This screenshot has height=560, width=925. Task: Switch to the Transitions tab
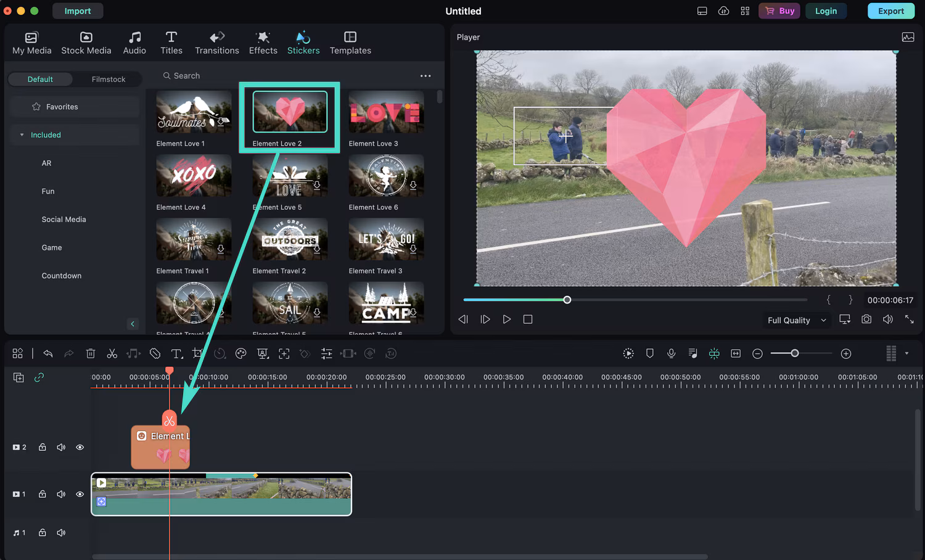coord(216,43)
